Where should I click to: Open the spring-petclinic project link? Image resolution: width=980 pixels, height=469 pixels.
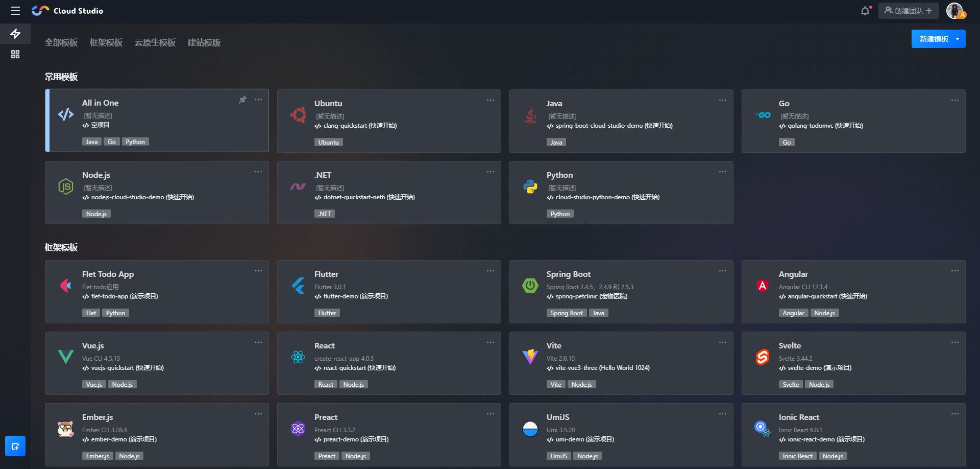[587, 296]
